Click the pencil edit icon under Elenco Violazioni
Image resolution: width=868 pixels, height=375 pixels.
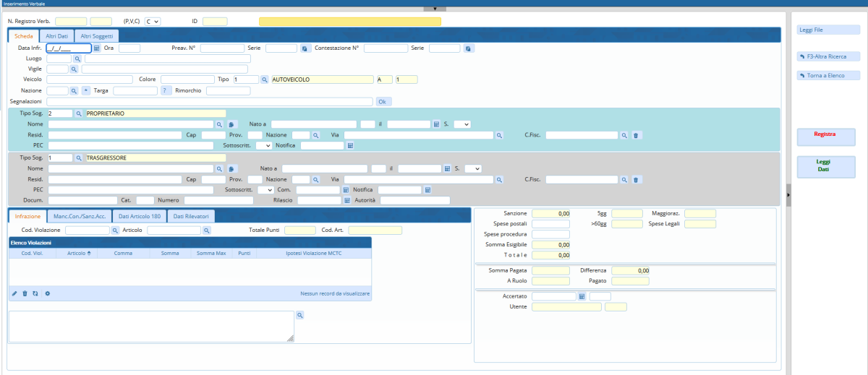14,293
